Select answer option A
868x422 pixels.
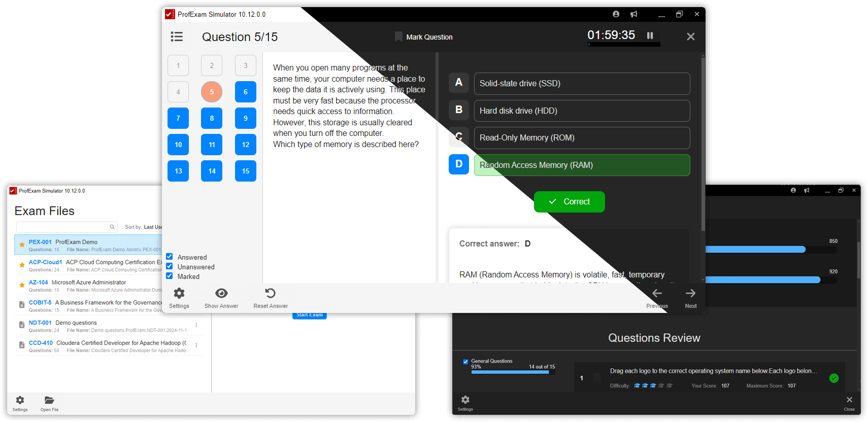pos(459,83)
